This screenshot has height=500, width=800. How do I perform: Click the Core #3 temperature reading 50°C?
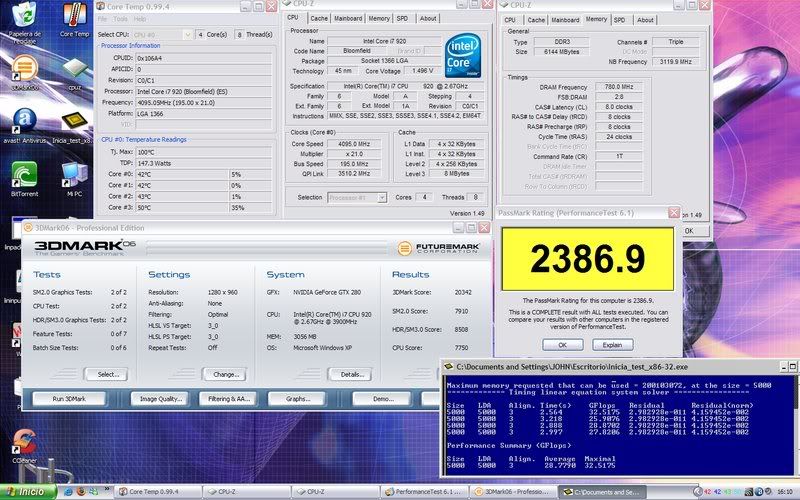coord(182,208)
